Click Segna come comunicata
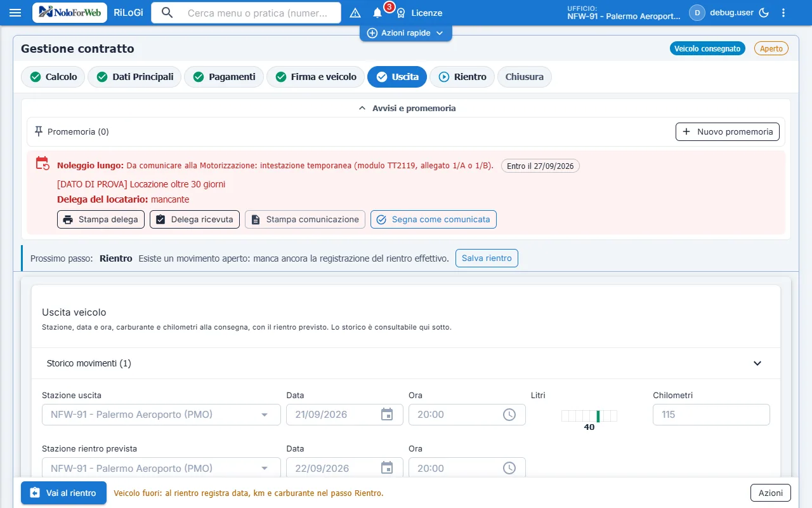The image size is (812, 508). (433, 219)
